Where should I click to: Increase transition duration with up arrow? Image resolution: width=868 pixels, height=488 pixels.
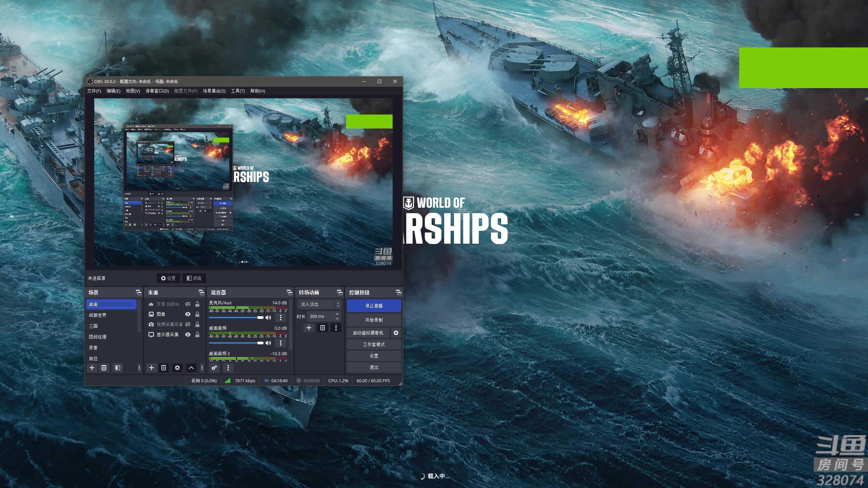[x=337, y=314]
